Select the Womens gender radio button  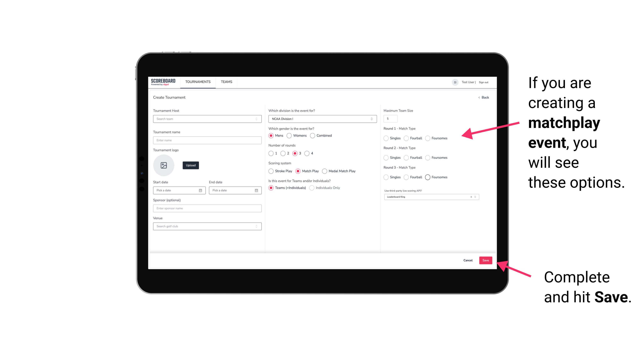289,136
